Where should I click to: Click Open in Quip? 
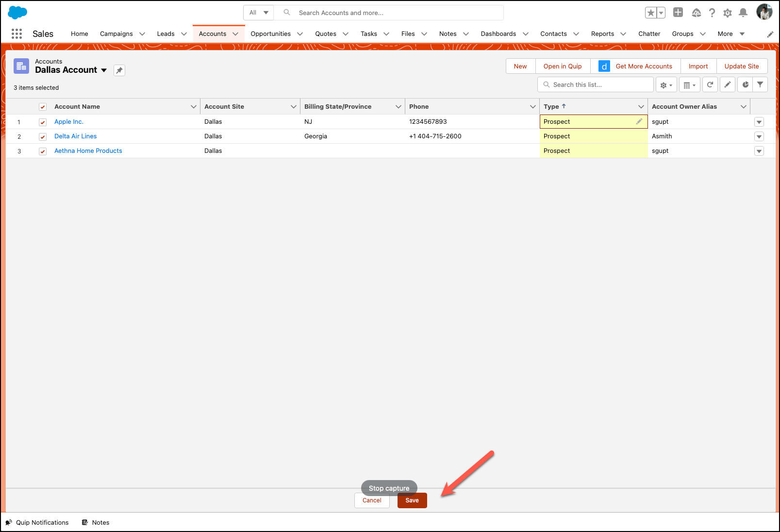point(563,66)
